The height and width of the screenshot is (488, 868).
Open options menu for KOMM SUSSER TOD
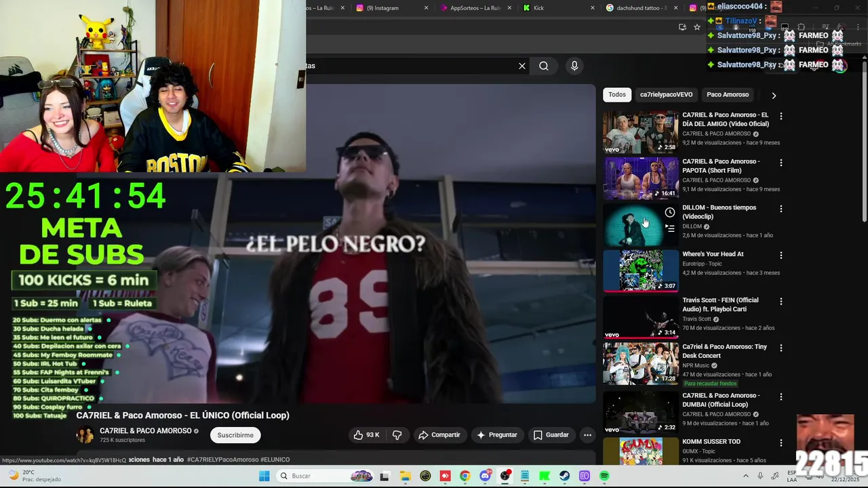781,443
